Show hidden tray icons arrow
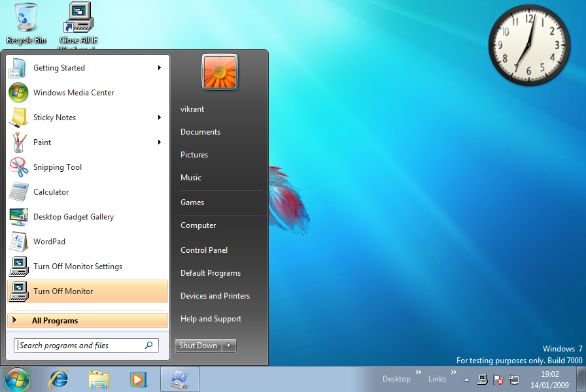586x392 pixels. tap(466, 380)
